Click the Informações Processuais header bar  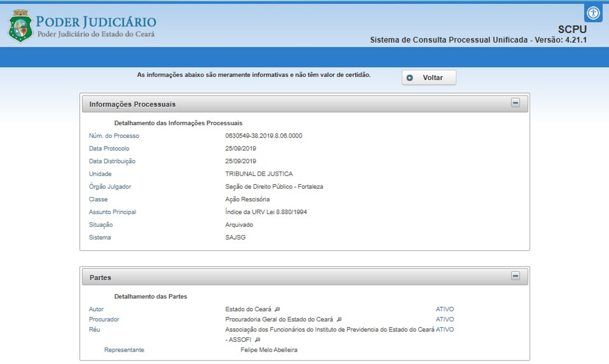285,104
